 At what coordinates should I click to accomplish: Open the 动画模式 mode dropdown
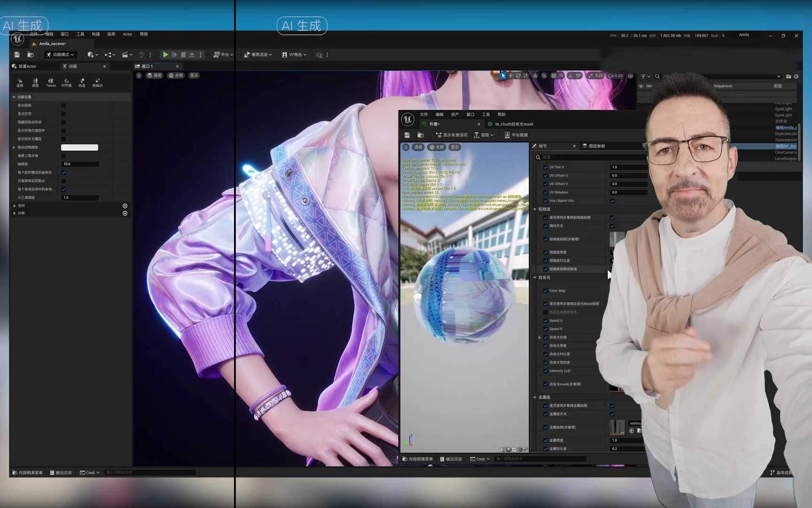click(x=60, y=55)
